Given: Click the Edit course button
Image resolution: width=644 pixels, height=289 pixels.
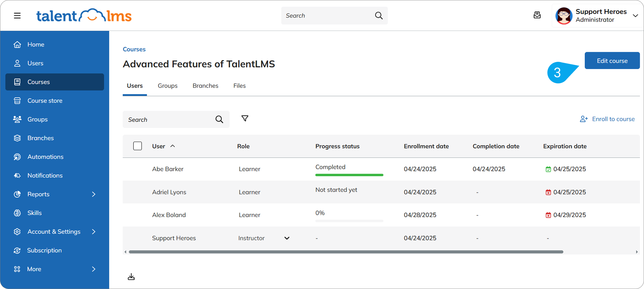Looking at the screenshot, I should [612, 60].
